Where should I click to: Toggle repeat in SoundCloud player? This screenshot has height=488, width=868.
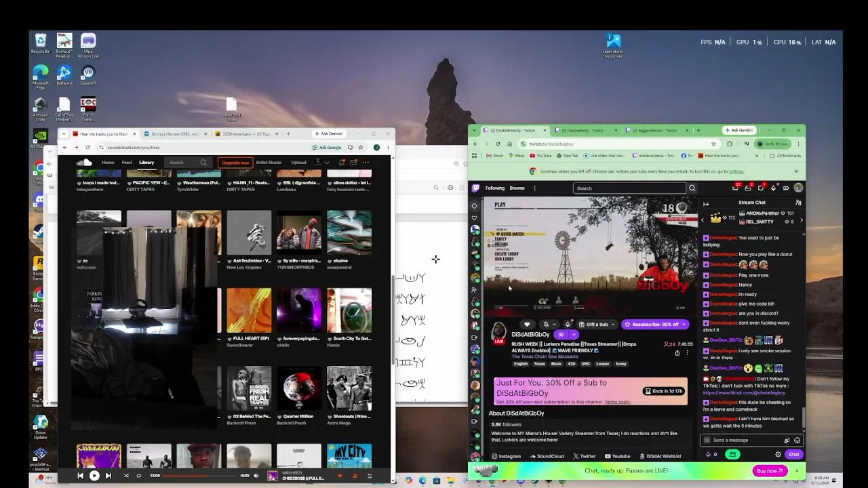[139, 476]
